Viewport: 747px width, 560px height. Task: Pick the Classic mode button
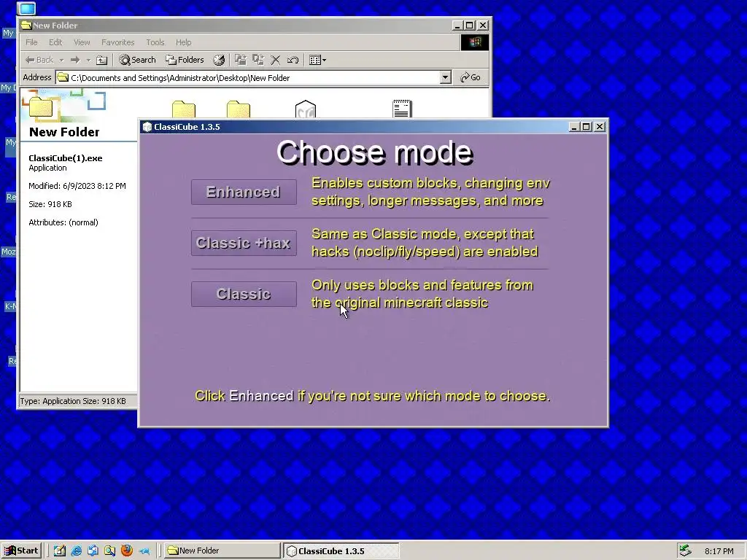(x=244, y=294)
